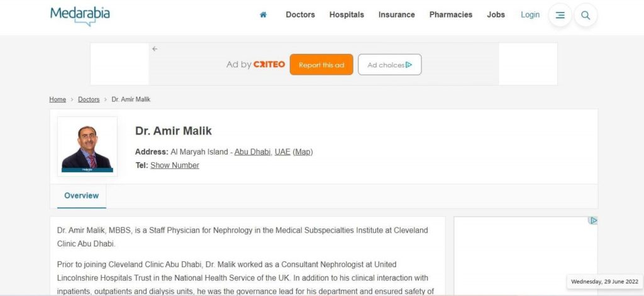This screenshot has width=644, height=296.
Task: Click the Home breadcrumb link
Action: pos(57,99)
